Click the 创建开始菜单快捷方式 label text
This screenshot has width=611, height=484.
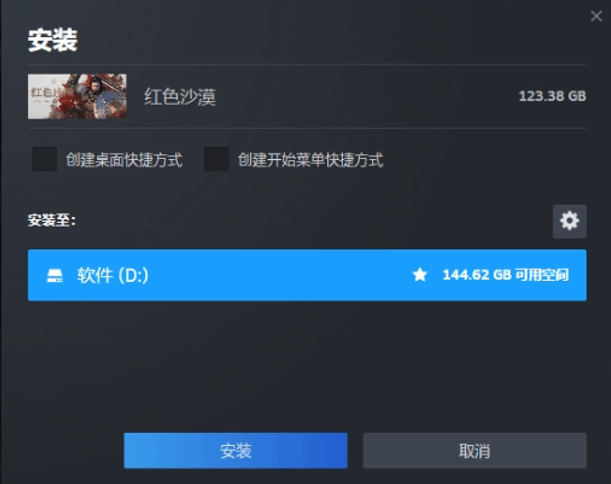[311, 160]
